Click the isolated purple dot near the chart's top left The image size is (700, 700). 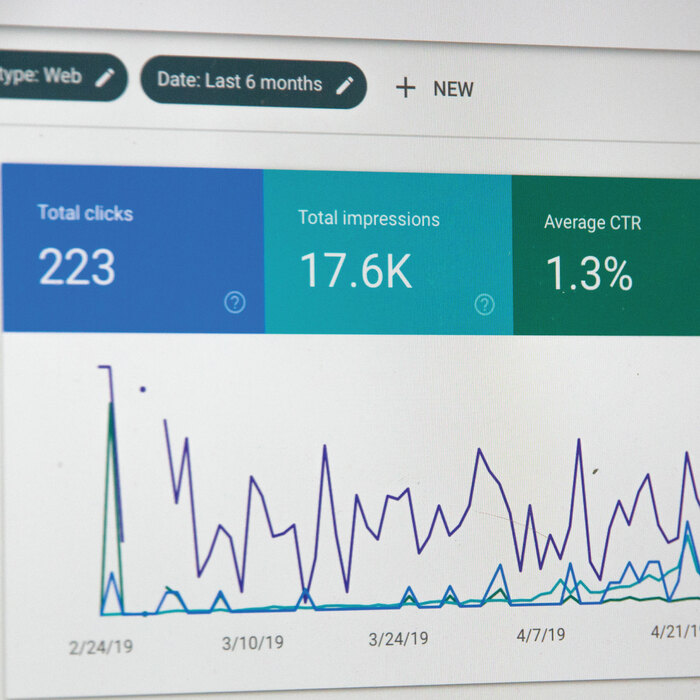point(142,389)
